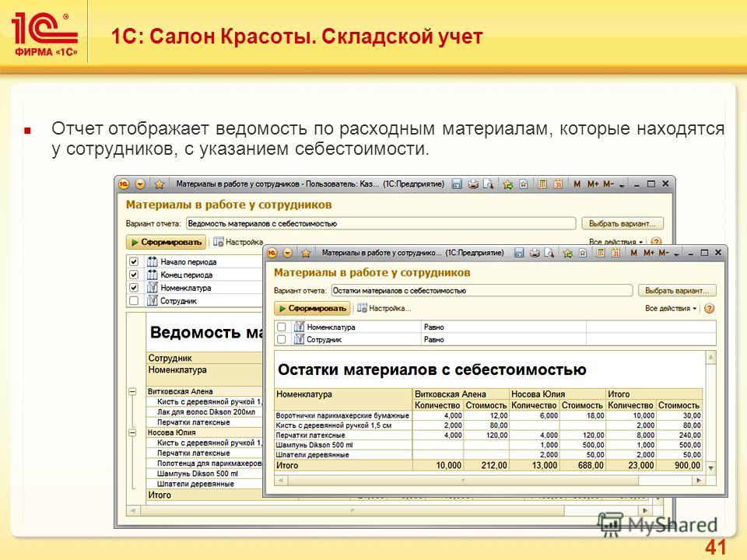Click Выбрать вариант in the back window
The width and height of the screenshot is (747, 560).
622,223
